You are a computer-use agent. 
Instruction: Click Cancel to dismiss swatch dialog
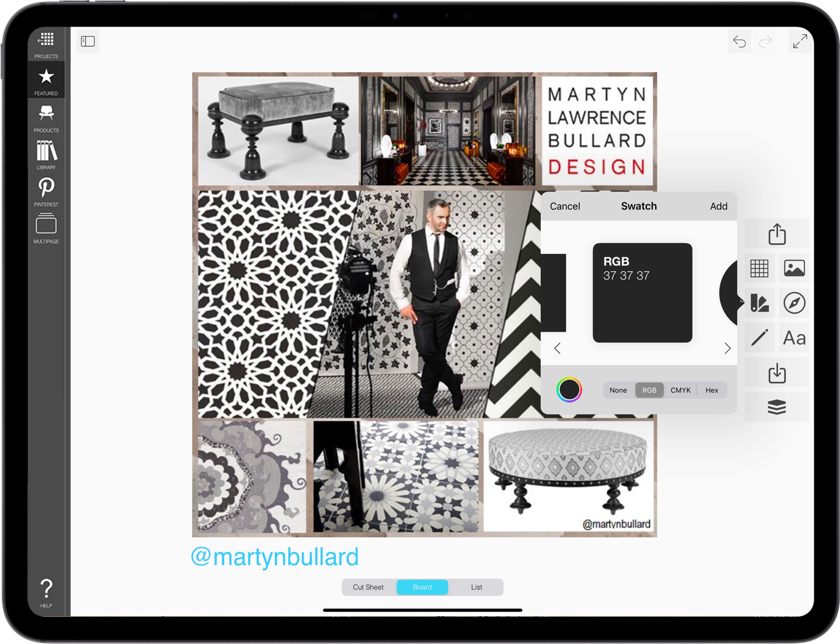pyautogui.click(x=565, y=207)
